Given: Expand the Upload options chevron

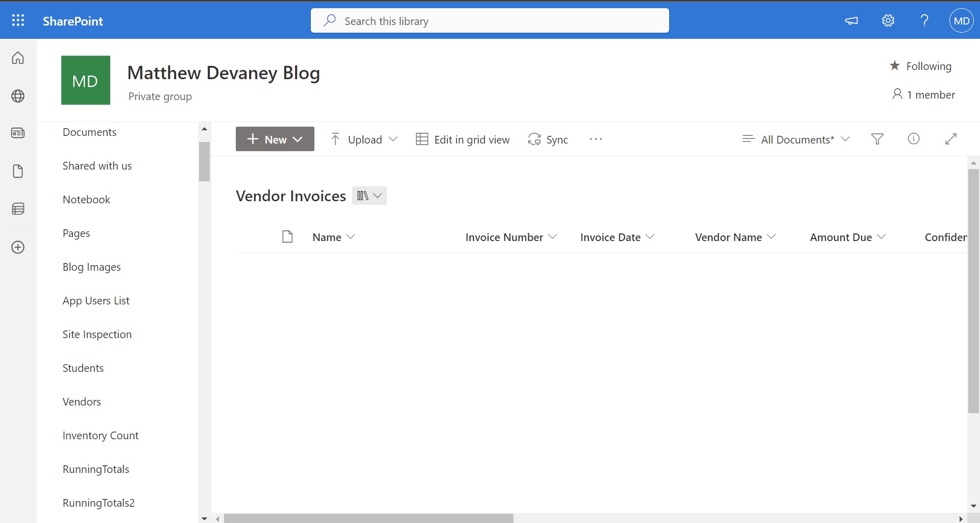Looking at the screenshot, I should [394, 139].
